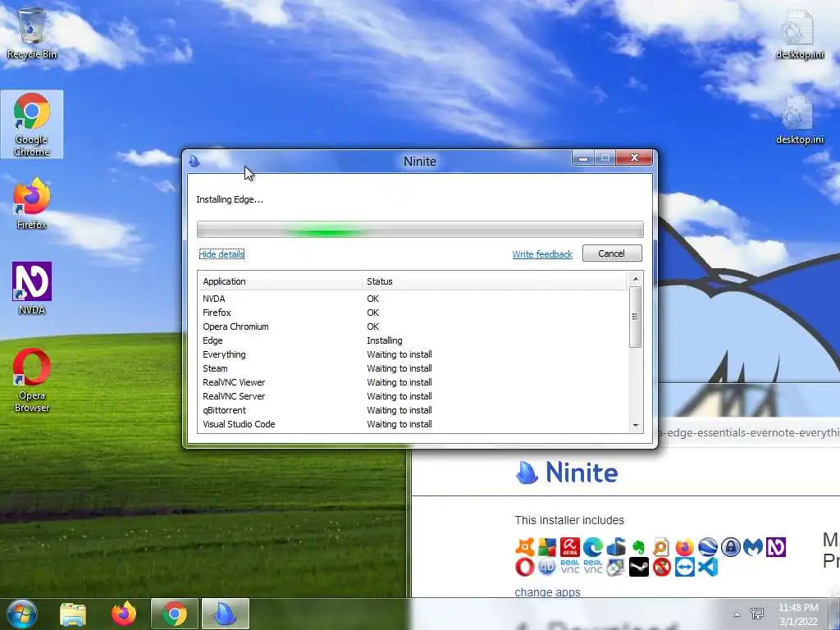
Task: Minimize the Ninite dialog window
Action: click(x=583, y=158)
